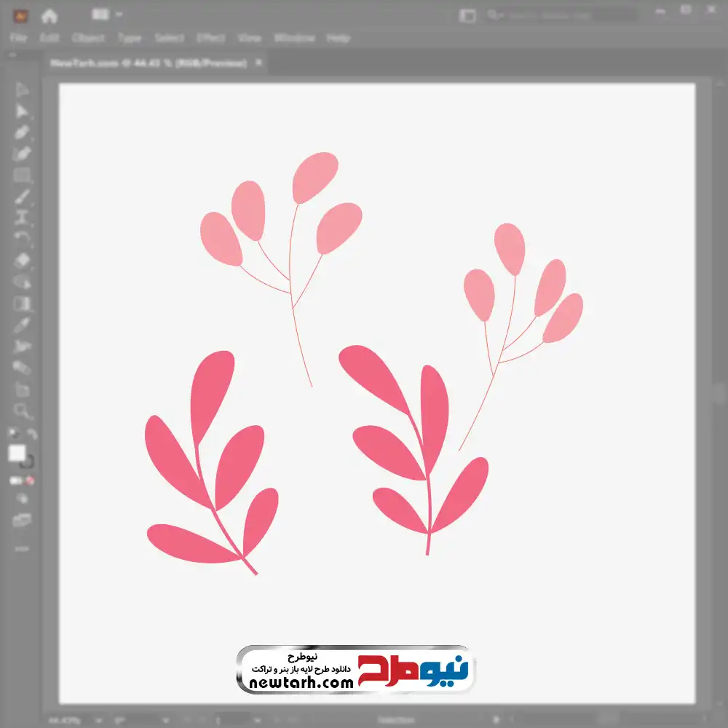Select the Eraser tool
The image size is (728, 728).
point(22,261)
